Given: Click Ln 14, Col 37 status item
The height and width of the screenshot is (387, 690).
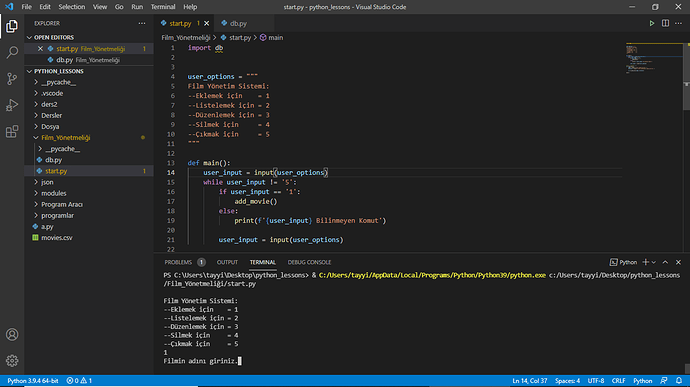Looking at the screenshot, I should pos(529,380).
